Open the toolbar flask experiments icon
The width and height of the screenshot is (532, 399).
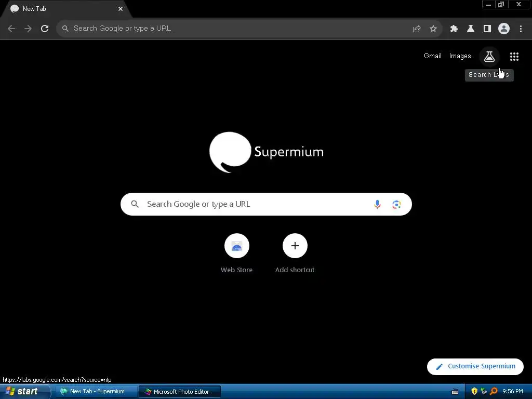[x=471, y=29]
